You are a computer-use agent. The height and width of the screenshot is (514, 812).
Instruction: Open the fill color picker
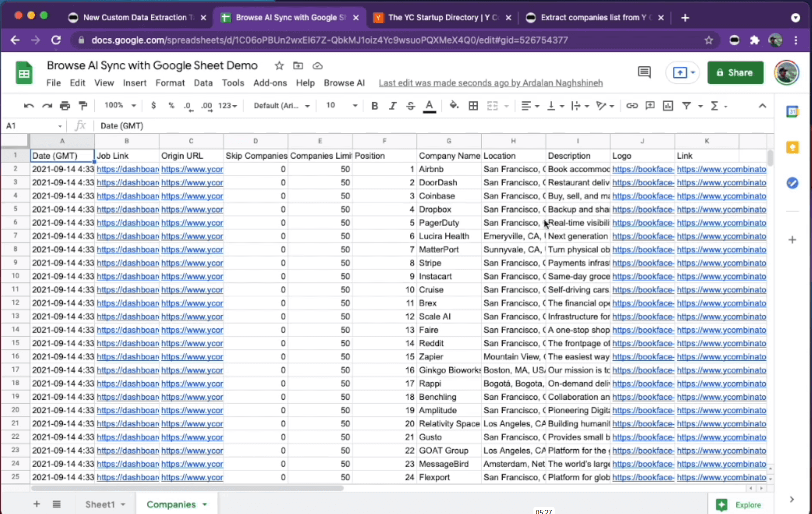pyautogui.click(x=454, y=106)
